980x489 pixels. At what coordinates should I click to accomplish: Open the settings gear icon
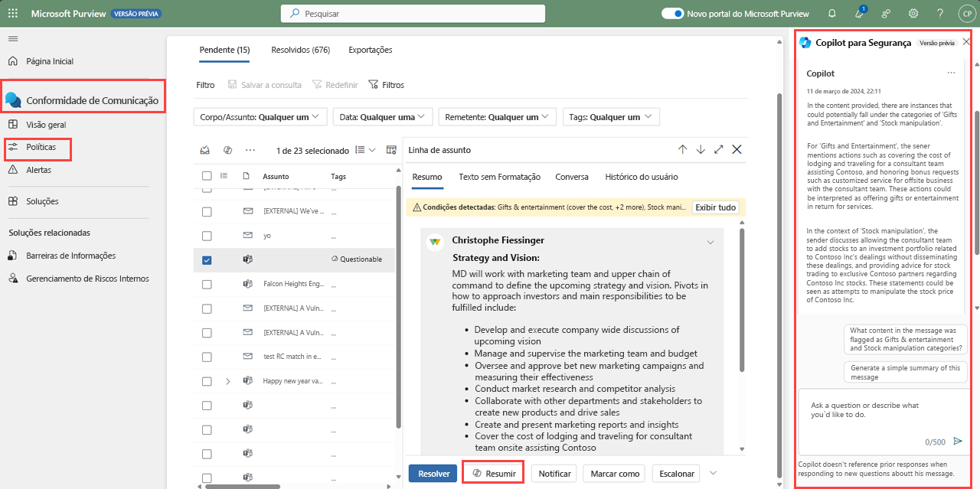coord(913,13)
